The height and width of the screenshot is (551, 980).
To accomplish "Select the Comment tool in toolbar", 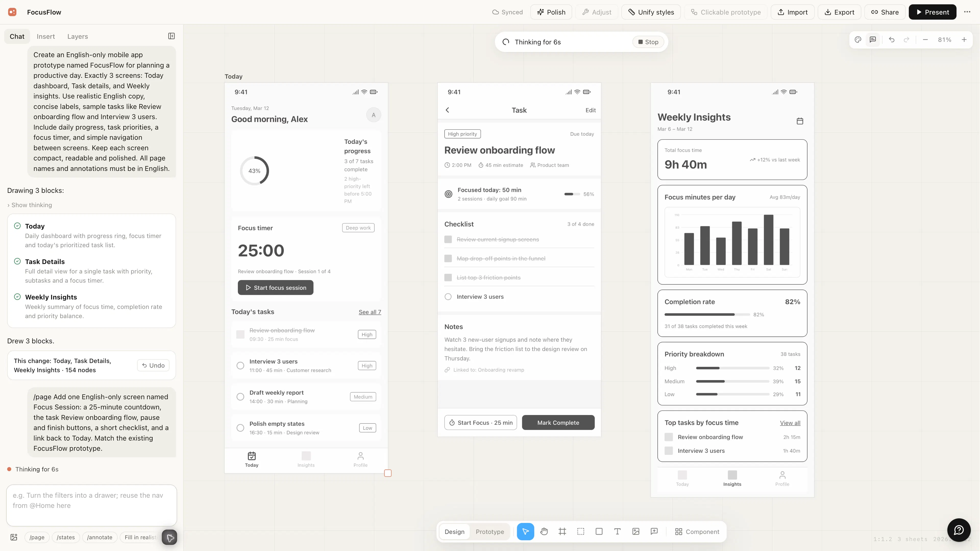I will tap(654, 532).
